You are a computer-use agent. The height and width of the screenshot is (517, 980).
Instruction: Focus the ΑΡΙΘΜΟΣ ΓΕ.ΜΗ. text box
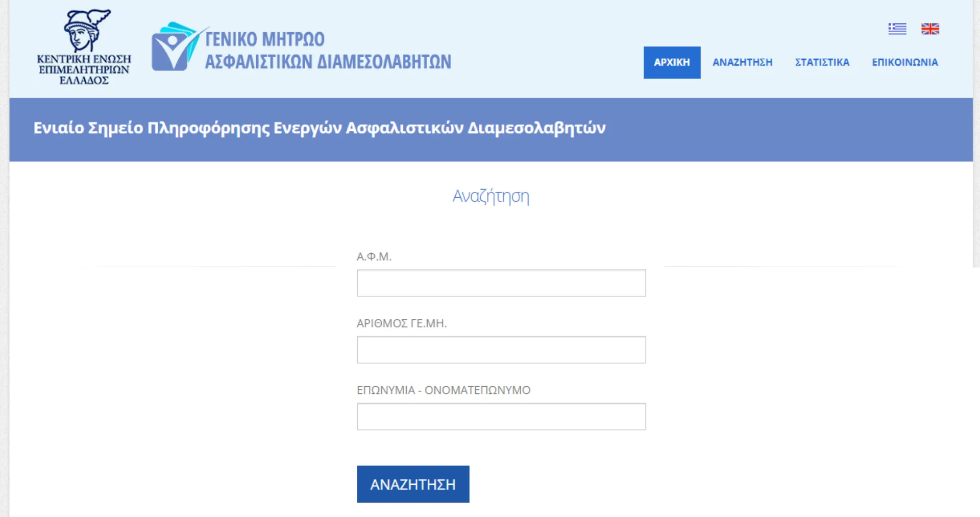click(501, 349)
